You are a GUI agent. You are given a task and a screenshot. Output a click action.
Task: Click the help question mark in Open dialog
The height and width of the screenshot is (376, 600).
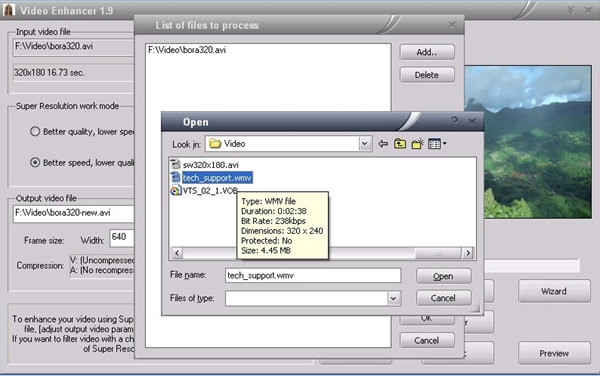pos(454,122)
